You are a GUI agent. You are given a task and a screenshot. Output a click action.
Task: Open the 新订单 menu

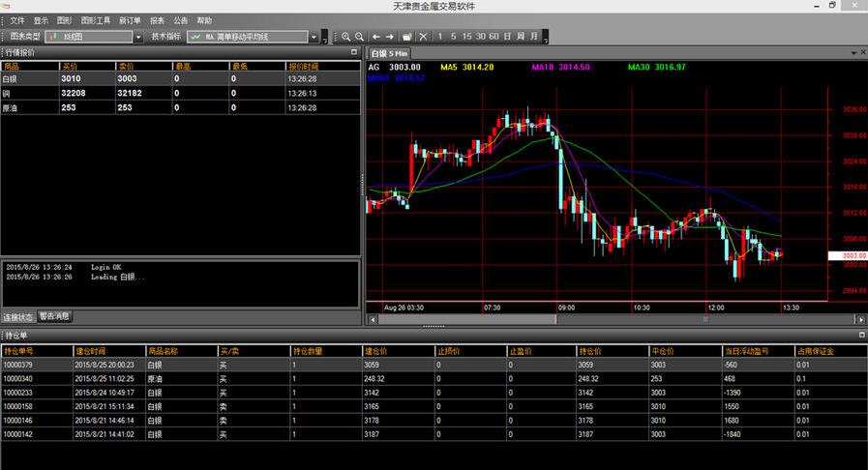[x=130, y=19]
